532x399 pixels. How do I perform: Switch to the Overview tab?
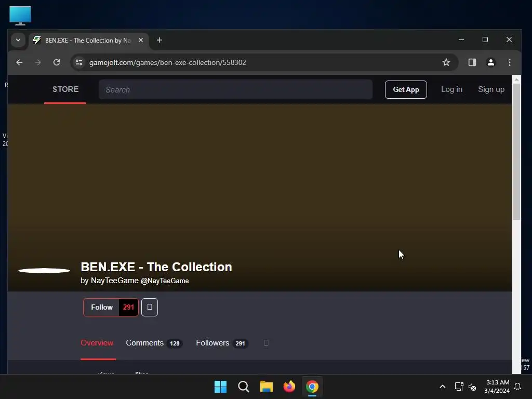click(97, 343)
